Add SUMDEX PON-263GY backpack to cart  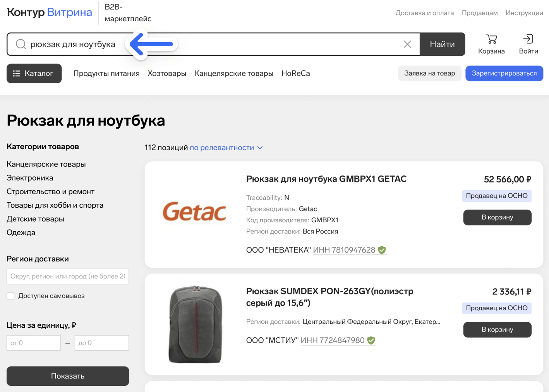point(498,330)
